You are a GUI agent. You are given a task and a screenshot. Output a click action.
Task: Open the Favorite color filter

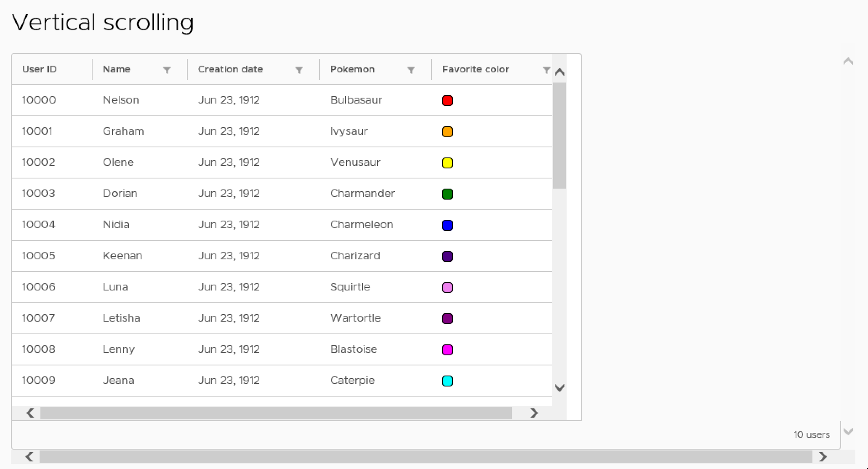pyautogui.click(x=547, y=70)
